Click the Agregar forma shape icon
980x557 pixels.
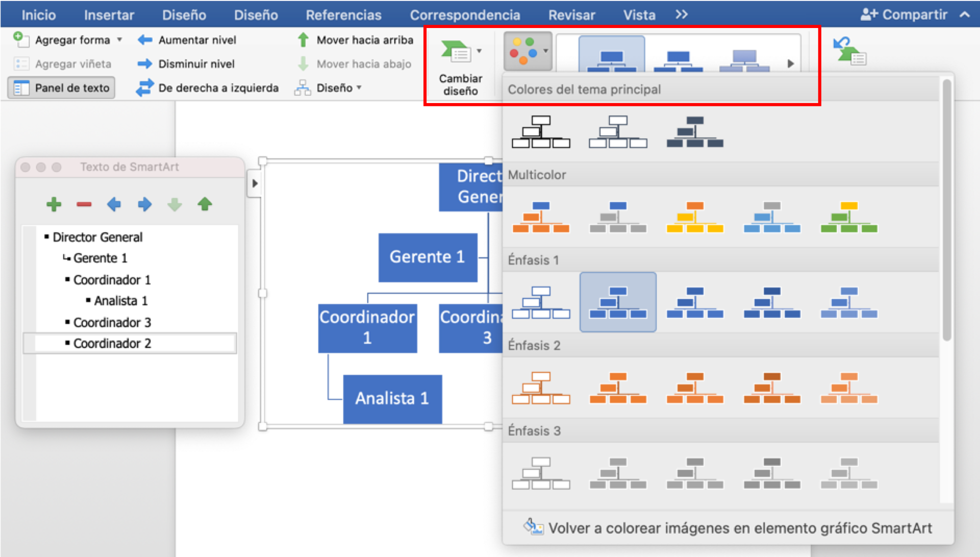point(20,39)
